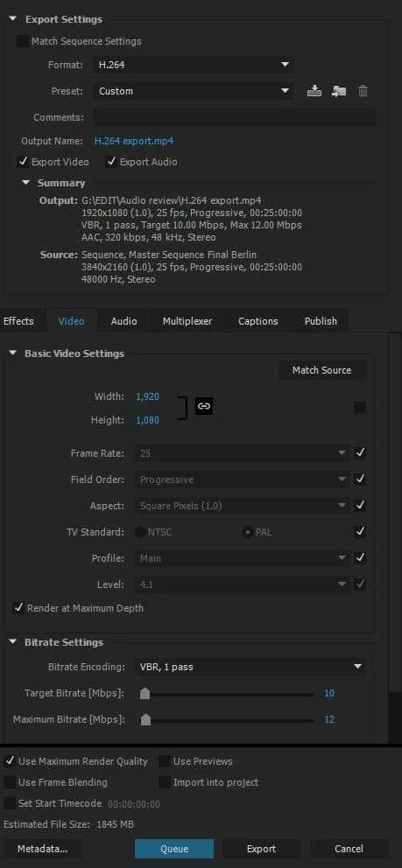Open the Format H.264 dropdown
This screenshot has width=402, height=868.
tap(193, 65)
